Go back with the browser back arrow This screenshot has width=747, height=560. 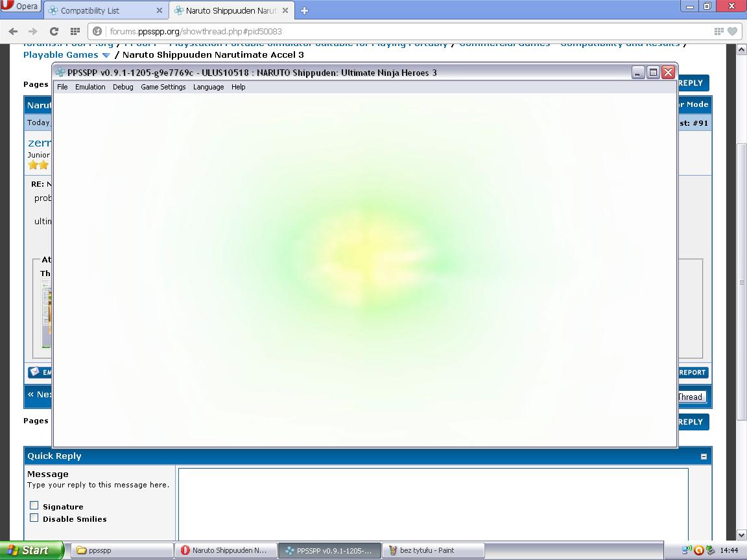pos(14,31)
